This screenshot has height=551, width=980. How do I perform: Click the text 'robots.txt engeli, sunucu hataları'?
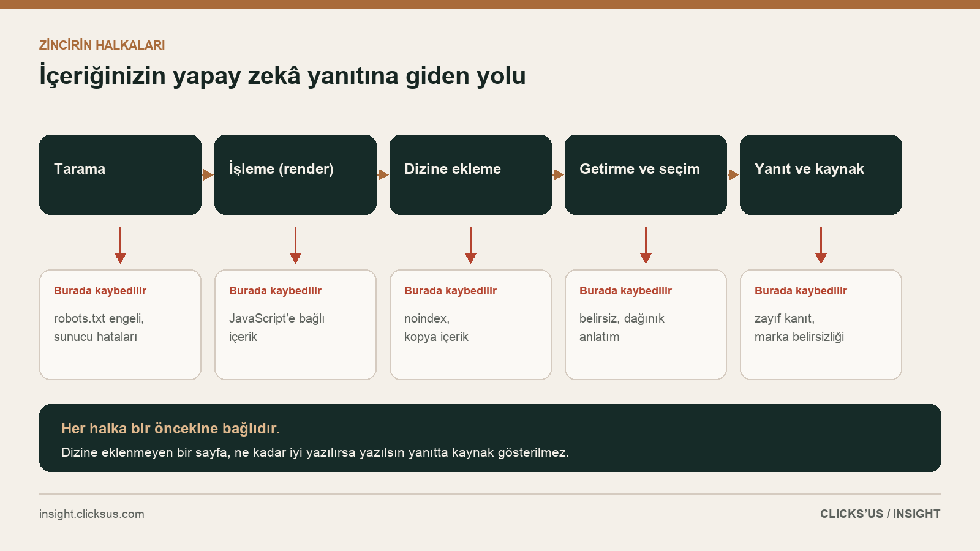click(x=99, y=328)
